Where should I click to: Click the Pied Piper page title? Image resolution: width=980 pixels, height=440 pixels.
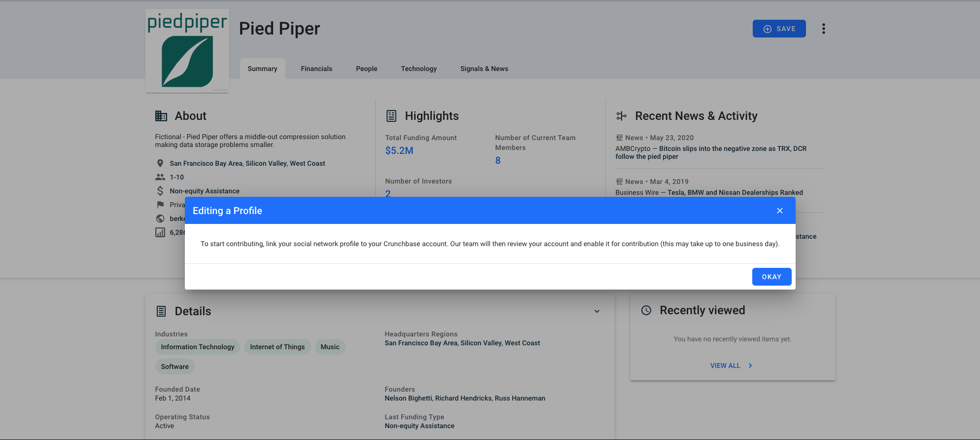pos(280,29)
